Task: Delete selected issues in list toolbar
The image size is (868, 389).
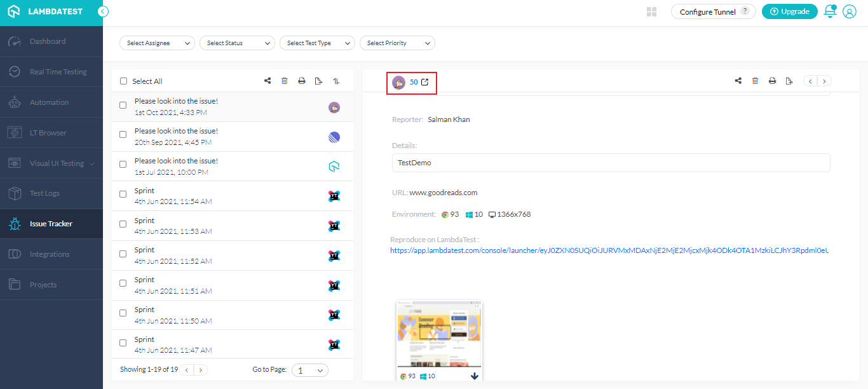Action: coord(285,81)
